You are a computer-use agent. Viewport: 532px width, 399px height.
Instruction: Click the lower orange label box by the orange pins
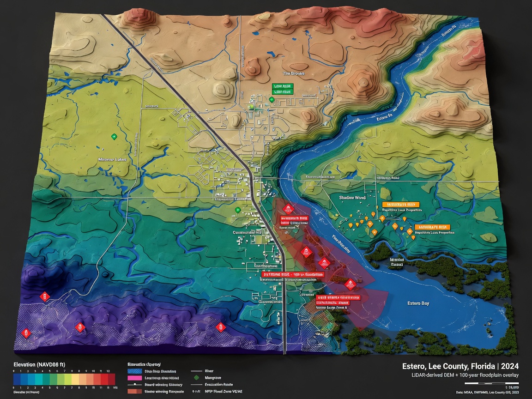pos(432,227)
